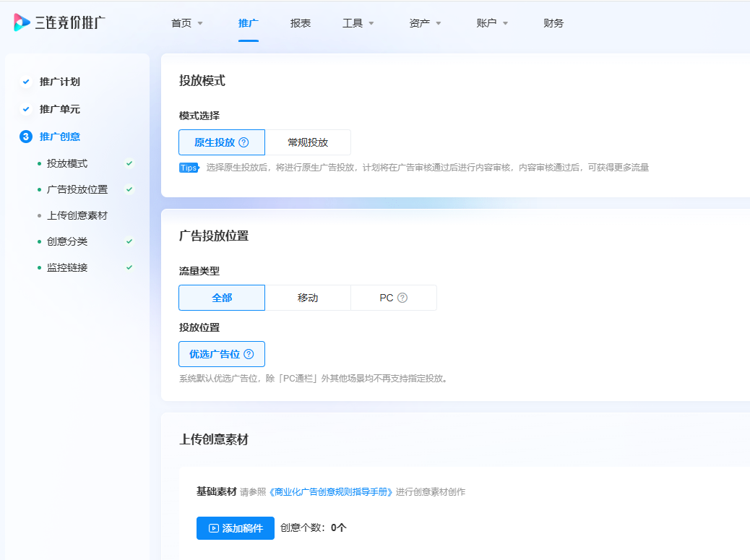Click the help icon beside 原生投放
Viewport: 750px width, 560px height.
pyautogui.click(x=245, y=142)
